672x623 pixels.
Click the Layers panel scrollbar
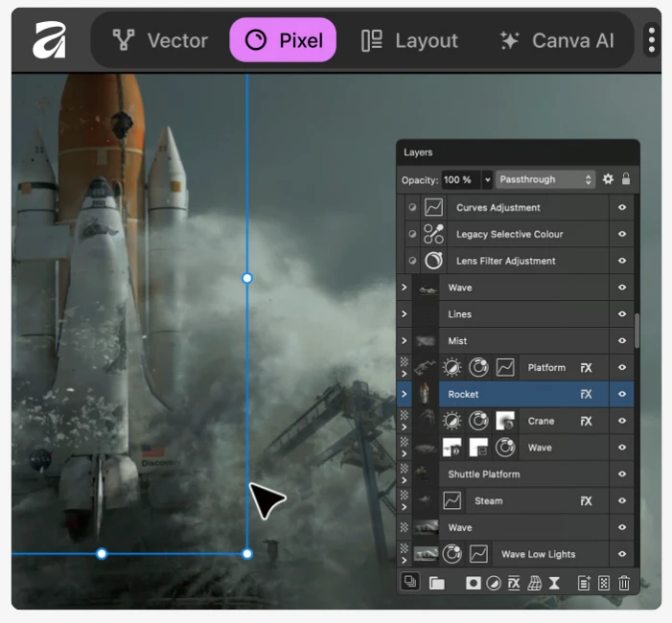click(x=637, y=331)
